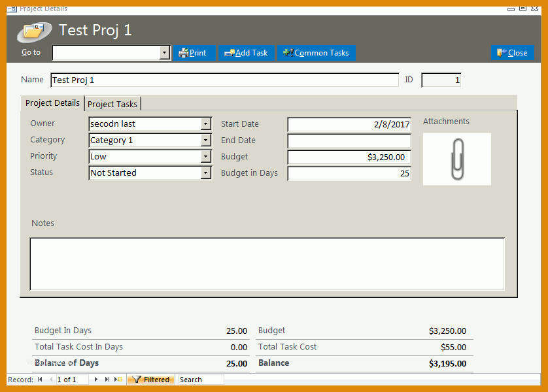
Task: Expand the Status dropdown arrow
Action: pyautogui.click(x=206, y=172)
